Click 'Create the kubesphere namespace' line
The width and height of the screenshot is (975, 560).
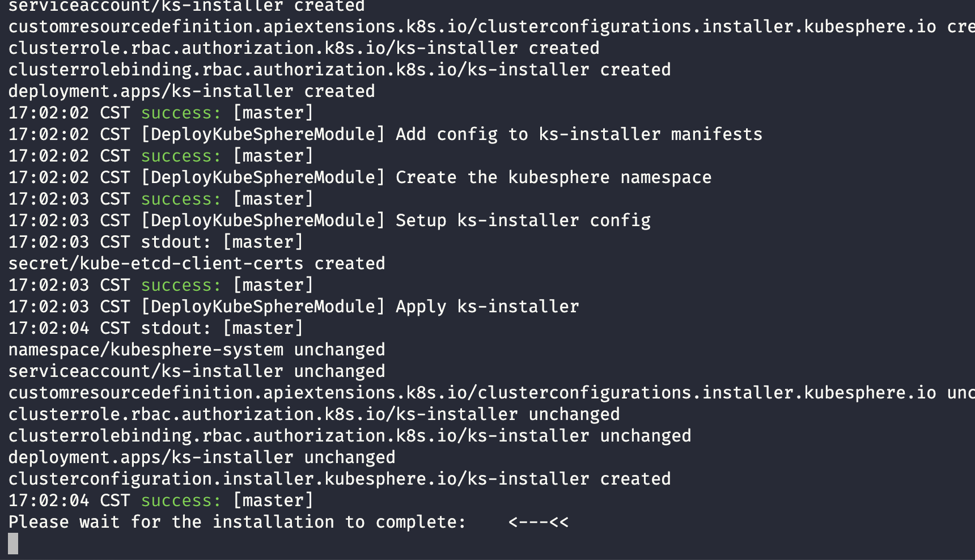click(360, 177)
